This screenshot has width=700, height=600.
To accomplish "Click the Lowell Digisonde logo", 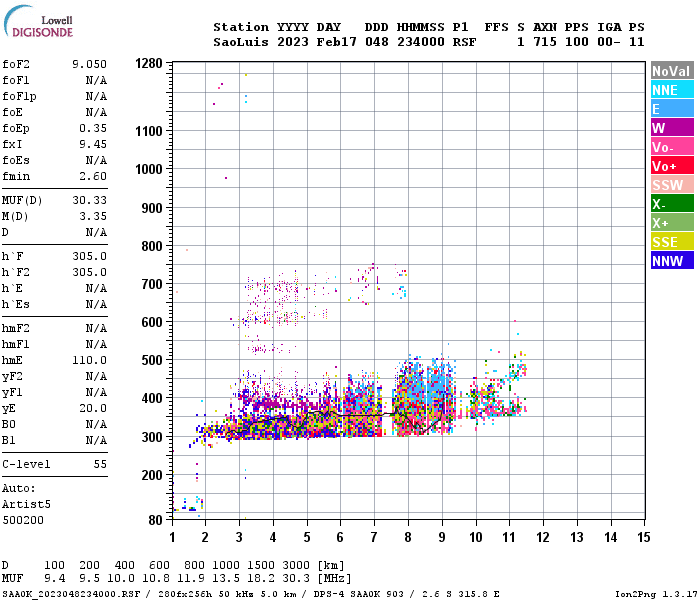I will pos(38,21).
